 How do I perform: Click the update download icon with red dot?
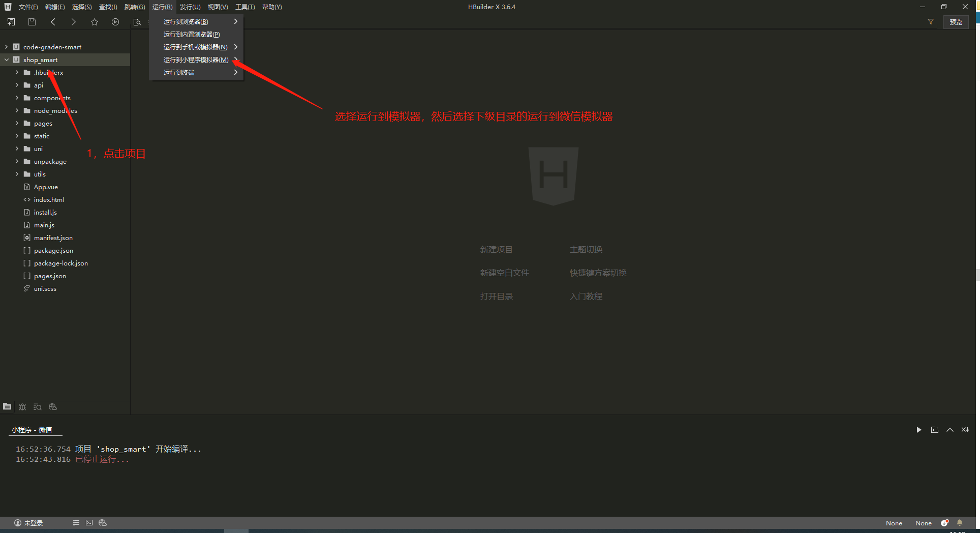point(944,523)
